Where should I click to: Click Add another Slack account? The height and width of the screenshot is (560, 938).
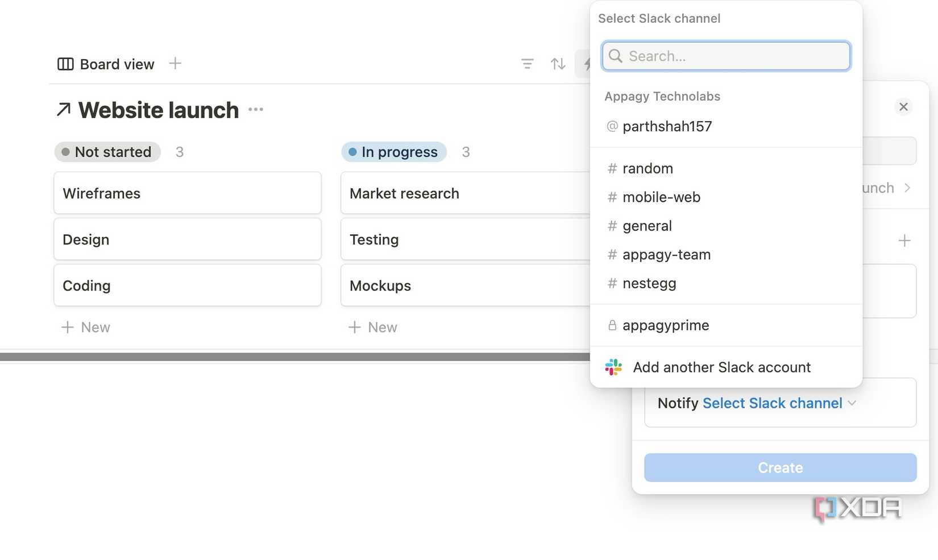(726, 367)
